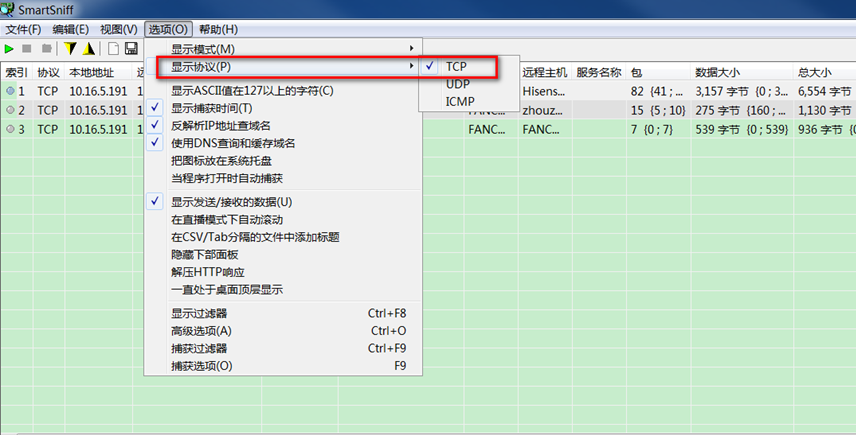Select status circle icon of row 2
The height and width of the screenshot is (435, 856).
[10, 110]
